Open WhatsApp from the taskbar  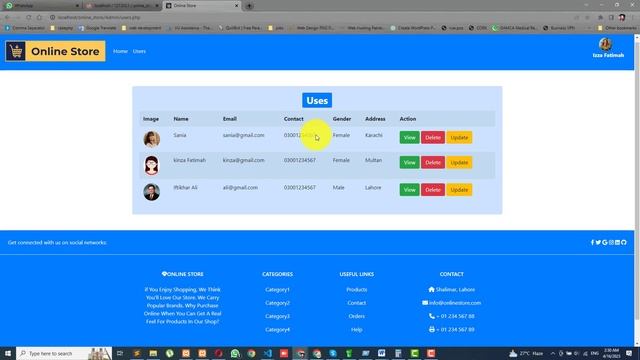tap(235, 353)
